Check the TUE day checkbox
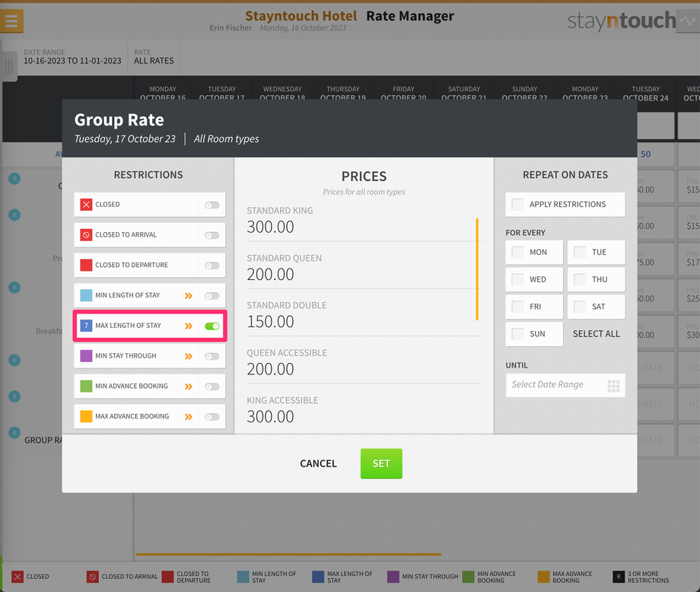This screenshot has width=700, height=592. [x=580, y=253]
